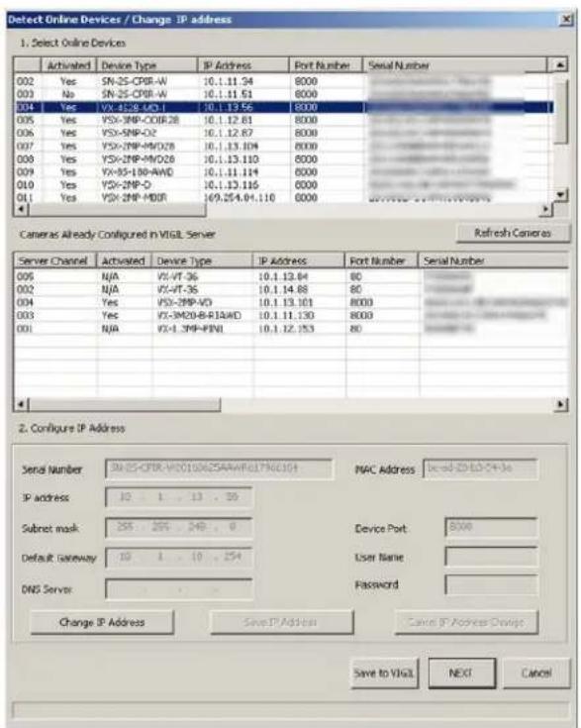Click IP Address header in configured cameras
The width and height of the screenshot is (581, 728).
[299, 260]
